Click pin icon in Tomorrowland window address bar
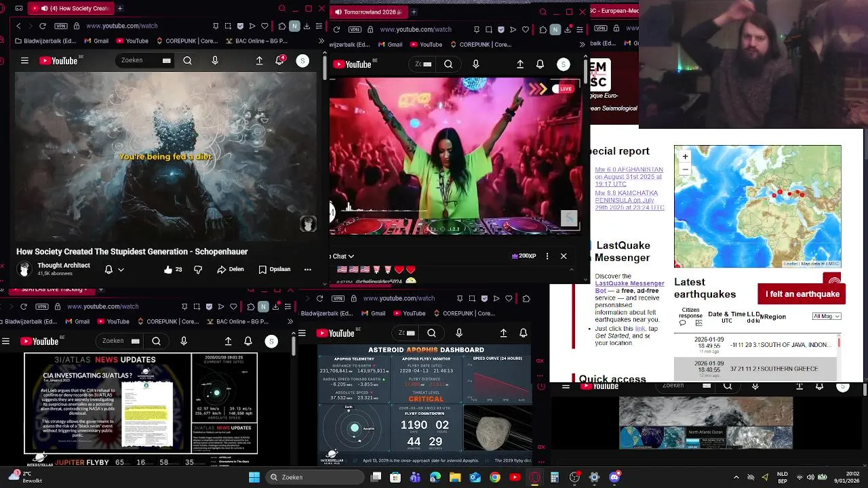Viewport: 868px width, 488px height. pos(476,29)
